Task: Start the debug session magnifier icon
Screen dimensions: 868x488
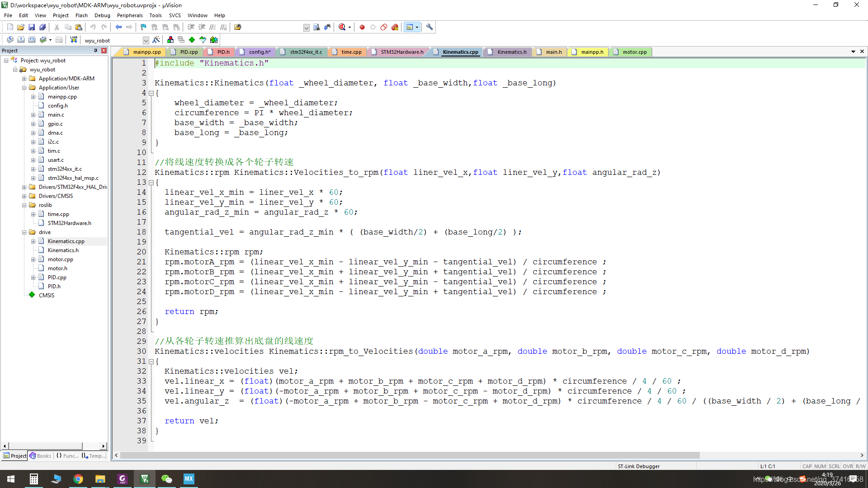Action: click(x=342, y=27)
